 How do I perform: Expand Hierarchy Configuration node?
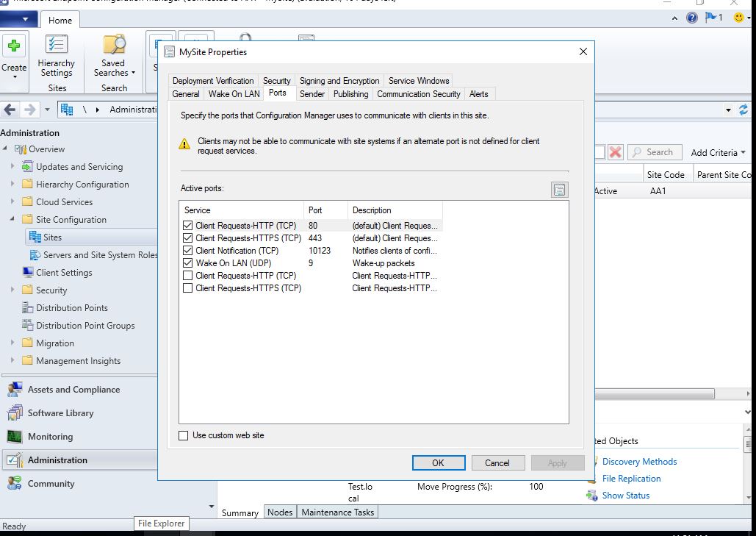pos(12,184)
